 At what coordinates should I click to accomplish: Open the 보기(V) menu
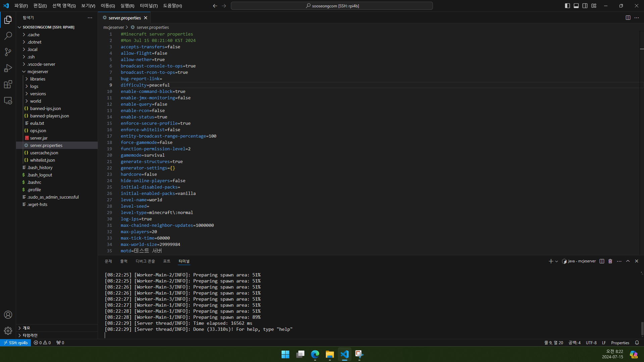(88, 6)
